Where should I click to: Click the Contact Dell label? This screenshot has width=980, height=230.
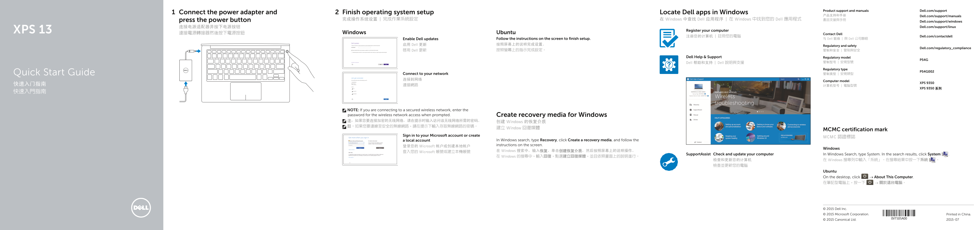(x=832, y=34)
